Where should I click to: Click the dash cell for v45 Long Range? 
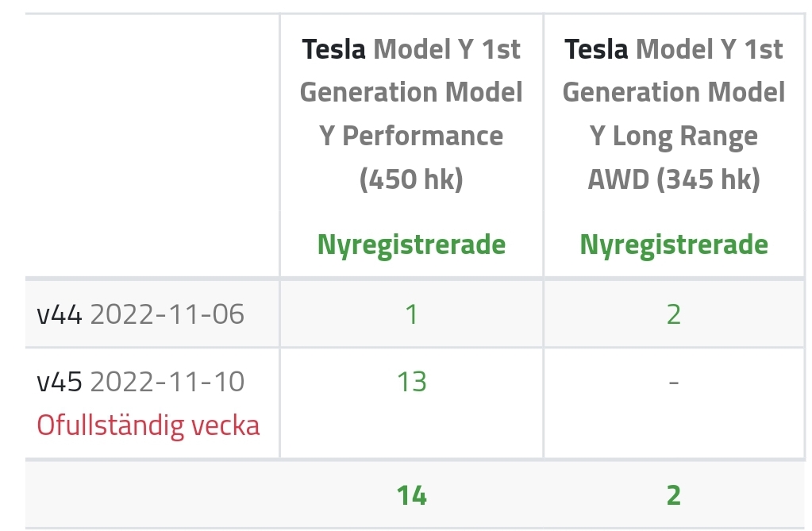(674, 383)
